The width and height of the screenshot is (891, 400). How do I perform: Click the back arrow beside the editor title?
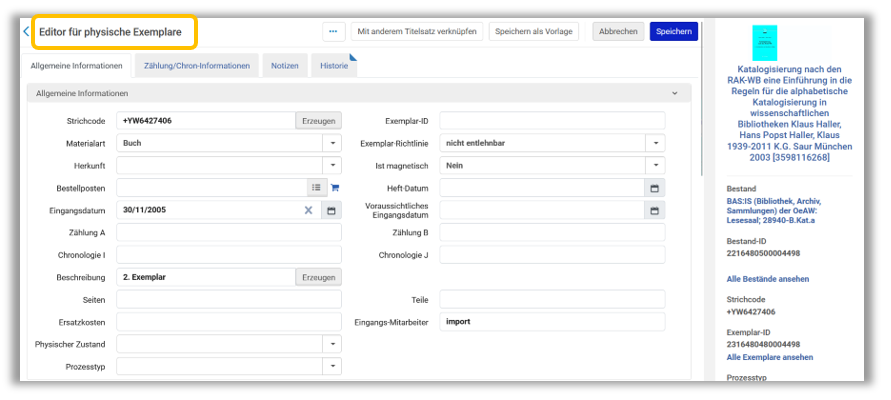coord(26,32)
